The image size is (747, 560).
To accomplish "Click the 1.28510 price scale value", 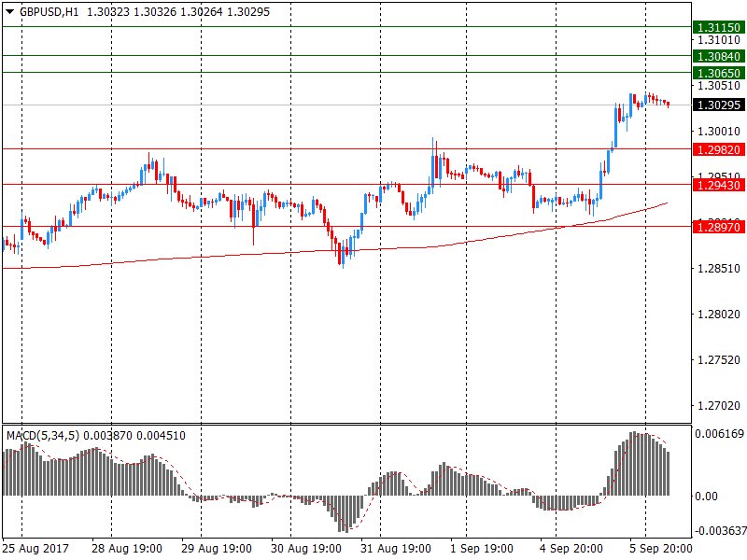I will (x=719, y=269).
